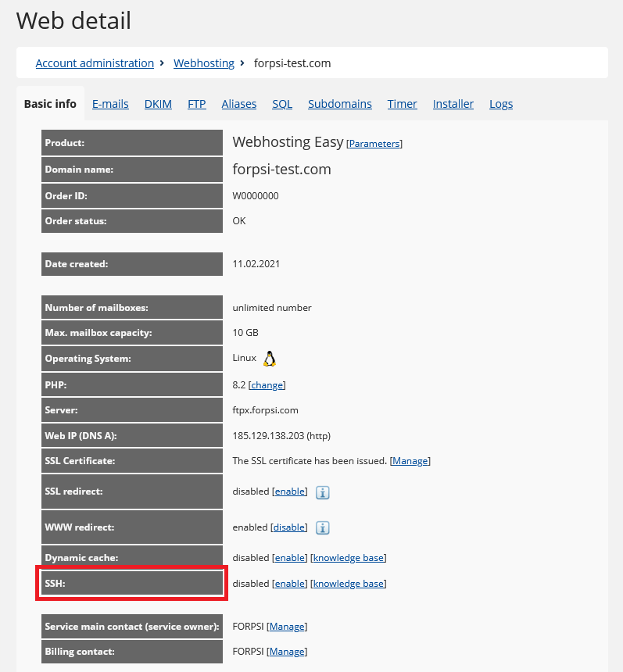Open SSH knowledge base link
623x672 pixels.
point(348,583)
